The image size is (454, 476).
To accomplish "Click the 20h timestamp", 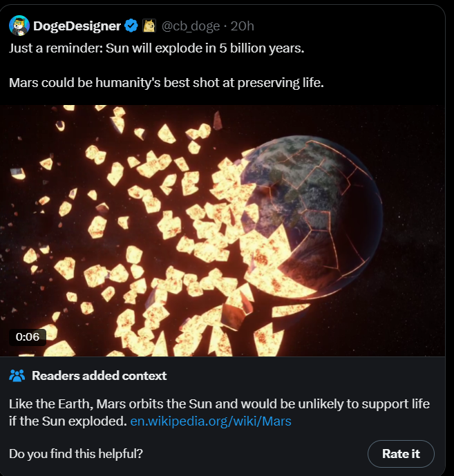I will click(x=243, y=26).
